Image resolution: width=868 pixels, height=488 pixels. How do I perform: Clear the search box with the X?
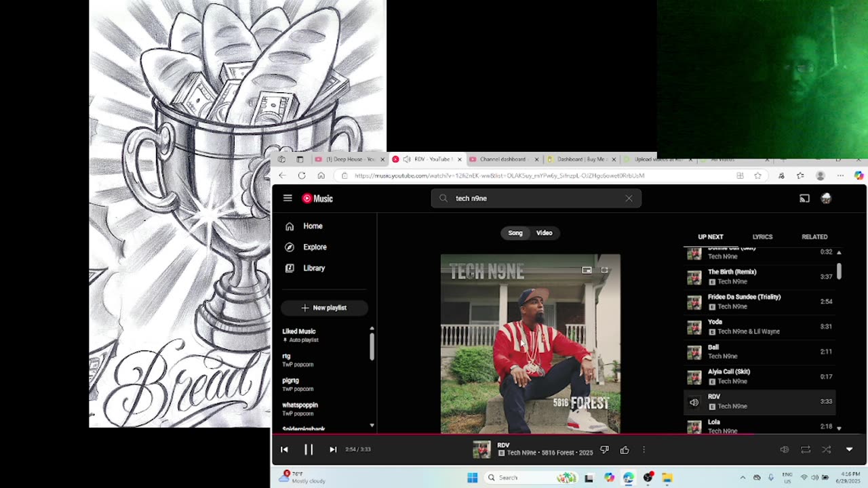[629, 199]
